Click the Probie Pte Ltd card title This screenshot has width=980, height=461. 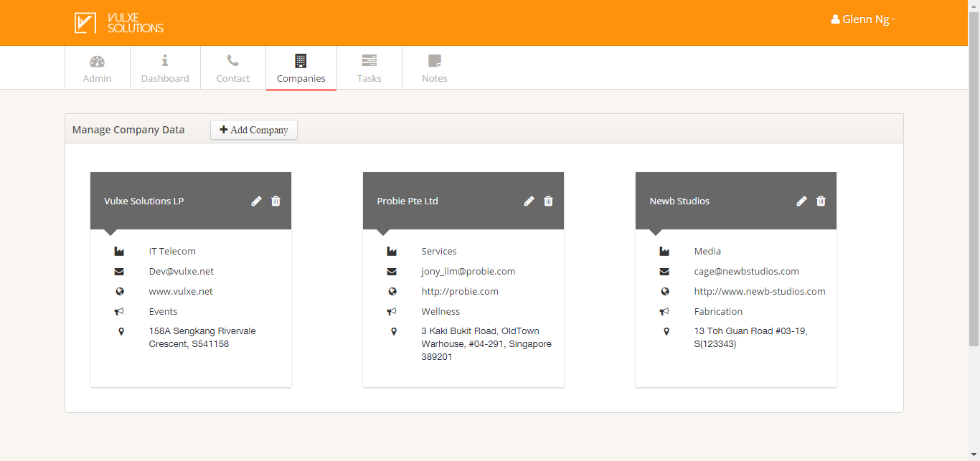[407, 201]
